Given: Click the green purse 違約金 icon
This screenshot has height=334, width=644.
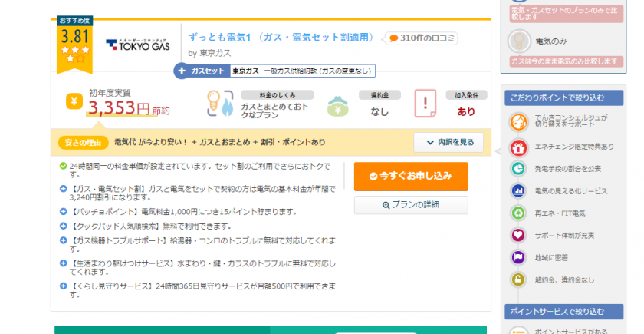Looking at the screenshot, I should [337, 106].
